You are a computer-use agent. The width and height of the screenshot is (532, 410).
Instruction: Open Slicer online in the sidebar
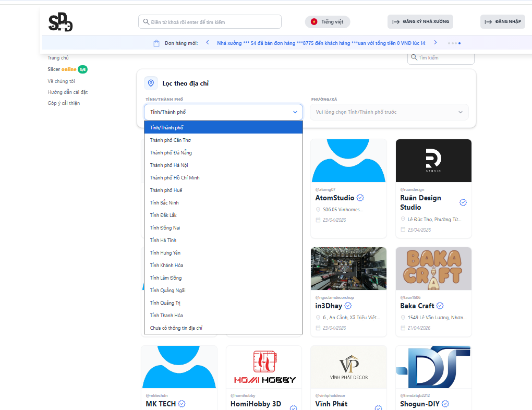click(62, 69)
